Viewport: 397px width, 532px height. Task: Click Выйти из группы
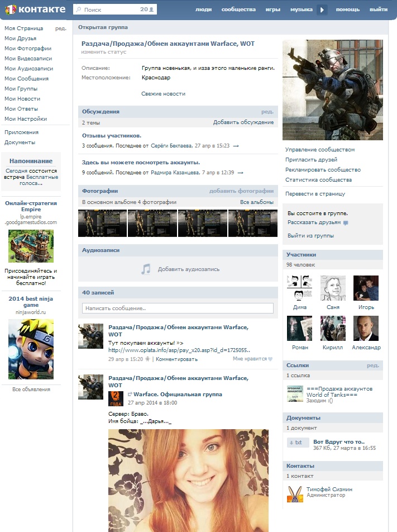point(310,235)
